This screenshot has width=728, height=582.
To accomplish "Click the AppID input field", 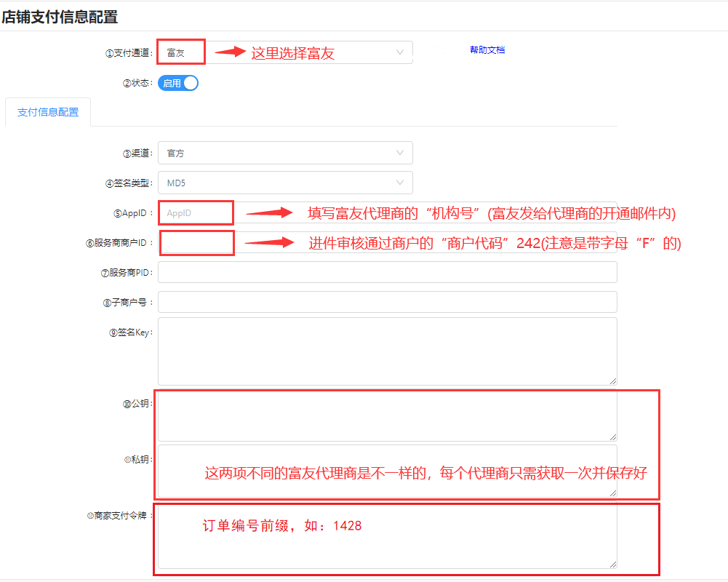I will [387, 212].
